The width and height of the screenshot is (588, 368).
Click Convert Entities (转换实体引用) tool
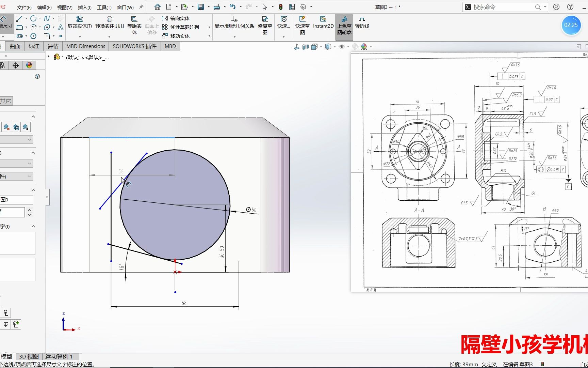pyautogui.click(x=109, y=22)
